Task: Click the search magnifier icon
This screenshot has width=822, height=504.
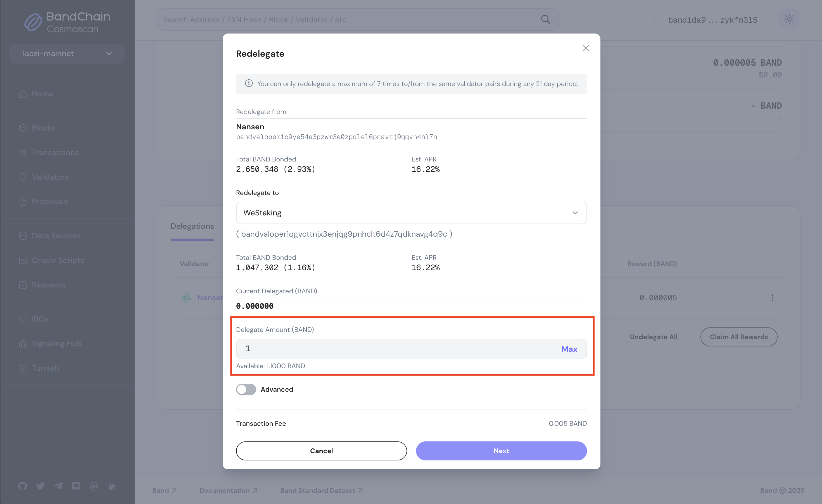Action: 545,19
